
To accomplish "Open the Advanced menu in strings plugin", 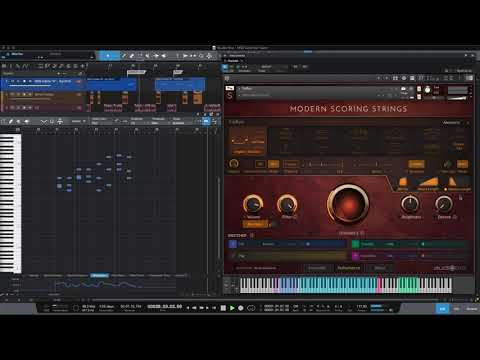I will click(451, 123).
